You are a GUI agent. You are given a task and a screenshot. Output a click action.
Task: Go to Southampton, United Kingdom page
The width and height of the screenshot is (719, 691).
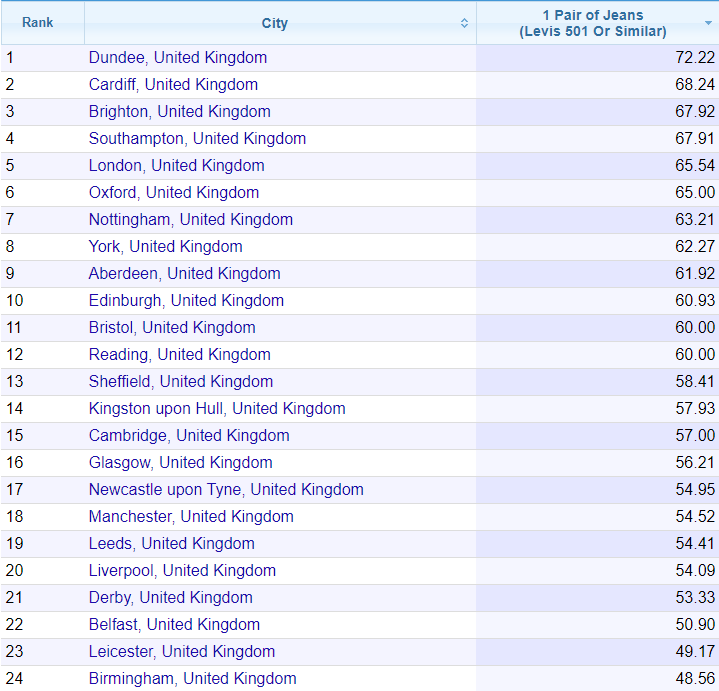pyautogui.click(x=197, y=138)
